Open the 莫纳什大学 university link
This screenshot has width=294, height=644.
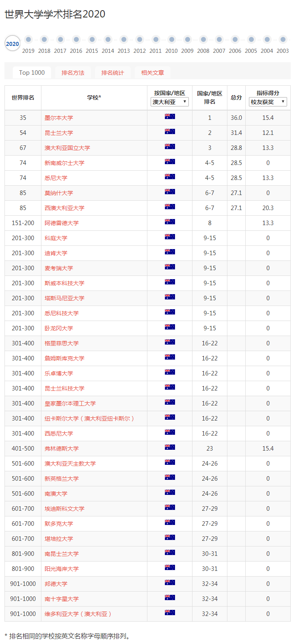[x=59, y=193]
